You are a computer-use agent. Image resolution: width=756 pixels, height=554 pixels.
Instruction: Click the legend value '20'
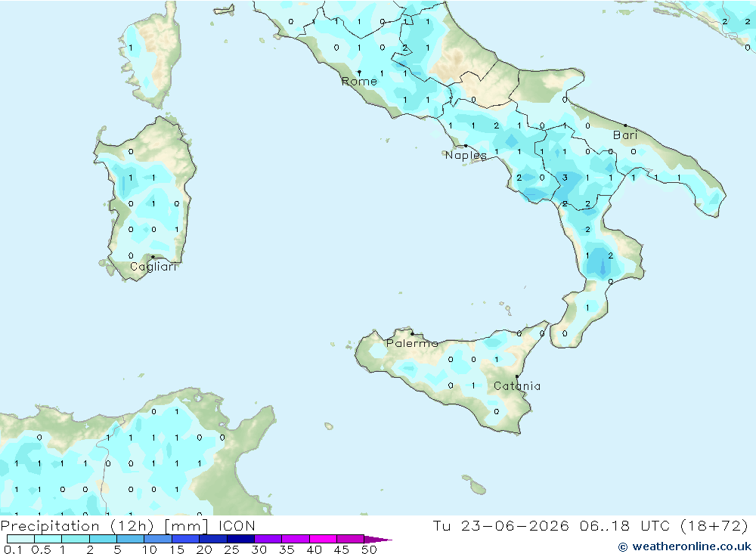[x=204, y=549]
